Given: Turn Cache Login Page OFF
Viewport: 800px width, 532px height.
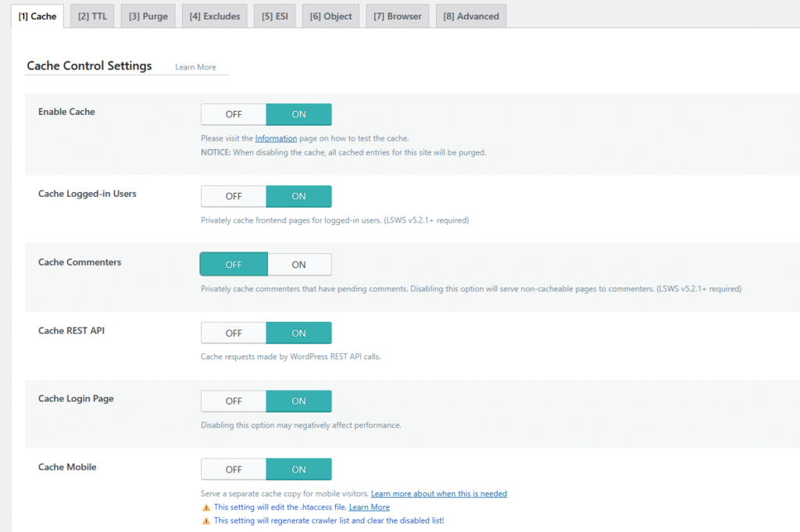Looking at the screenshot, I should point(234,402).
